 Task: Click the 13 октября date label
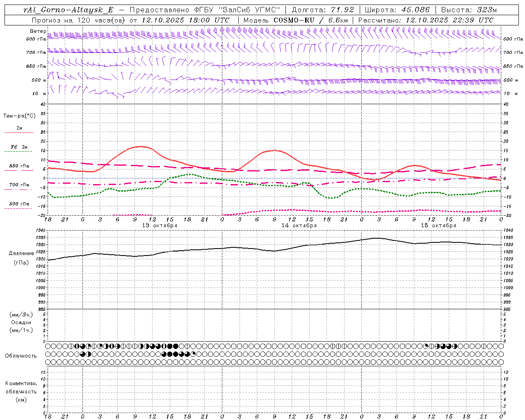pyautogui.click(x=160, y=226)
